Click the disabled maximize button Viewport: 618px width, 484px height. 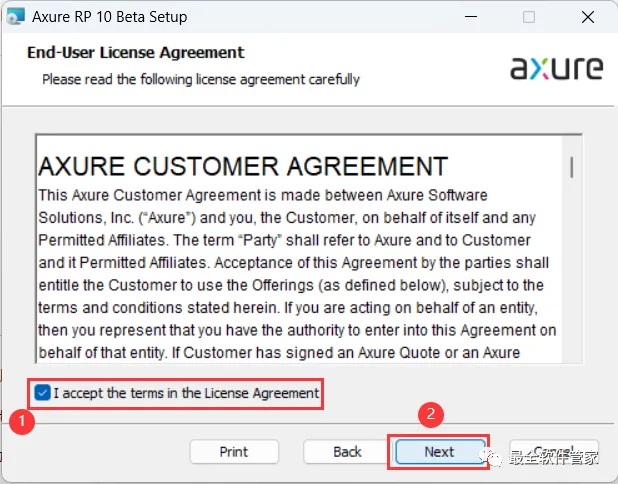coord(529,17)
